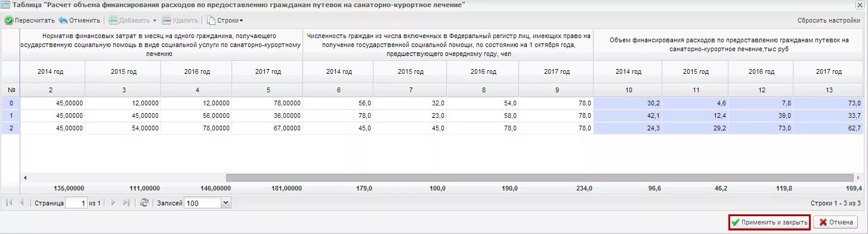The image size is (868, 234).
Task: Click cell 29,2 in row 2
Action: [695, 128]
